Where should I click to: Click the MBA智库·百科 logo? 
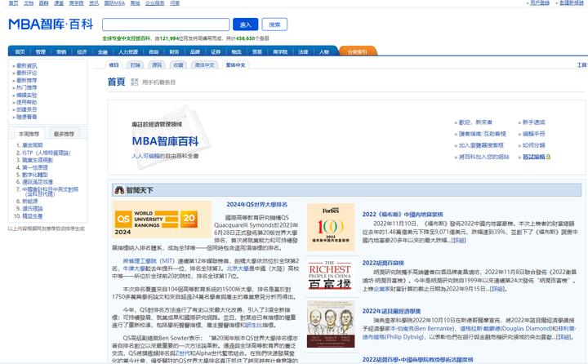point(51,24)
